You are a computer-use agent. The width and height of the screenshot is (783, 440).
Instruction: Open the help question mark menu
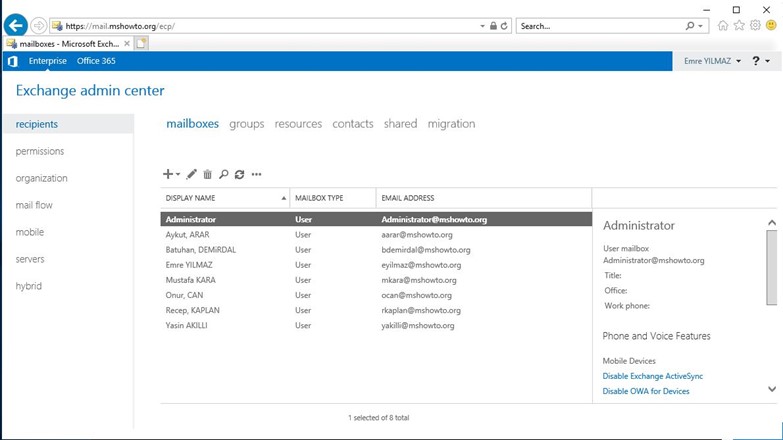point(756,61)
